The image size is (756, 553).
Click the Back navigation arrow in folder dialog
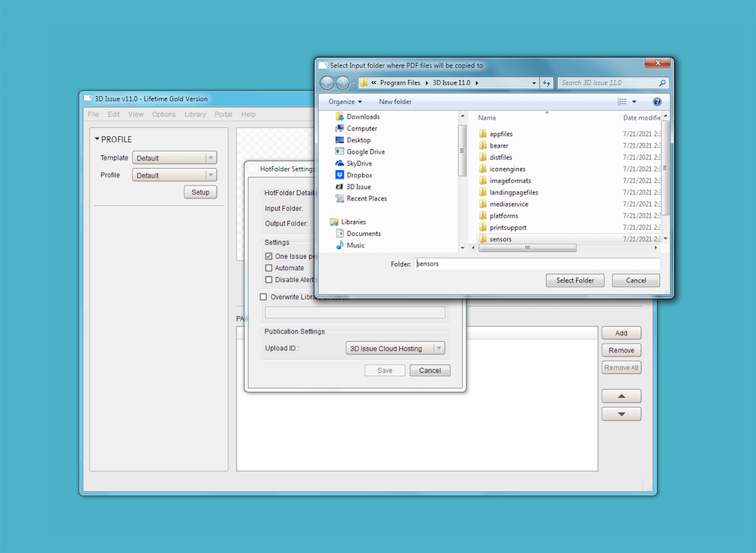coord(327,83)
